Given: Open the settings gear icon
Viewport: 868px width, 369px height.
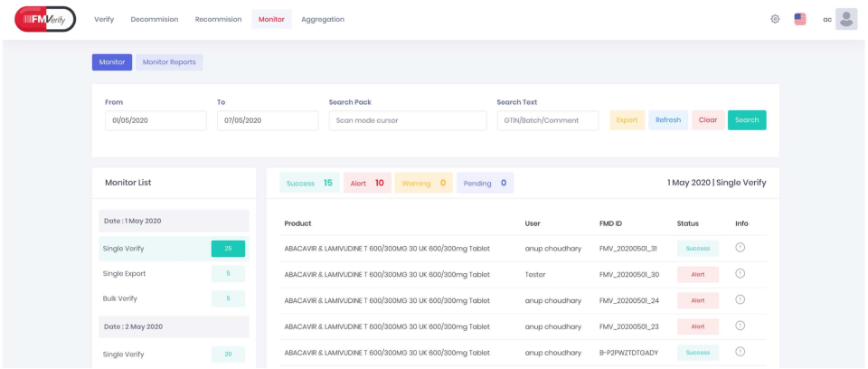Looking at the screenshot, I should (x=775, y=19).
